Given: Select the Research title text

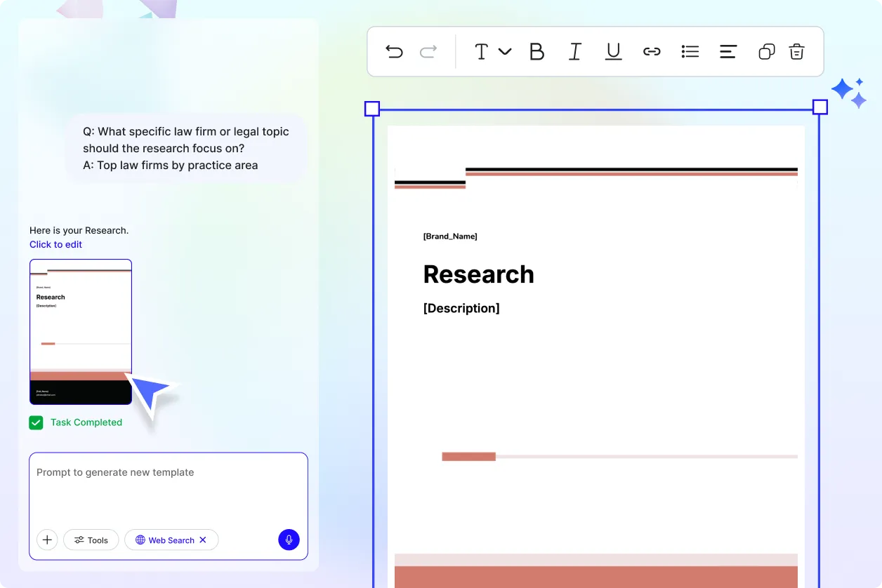Looking at the screenshot, I should coord(478,274).
